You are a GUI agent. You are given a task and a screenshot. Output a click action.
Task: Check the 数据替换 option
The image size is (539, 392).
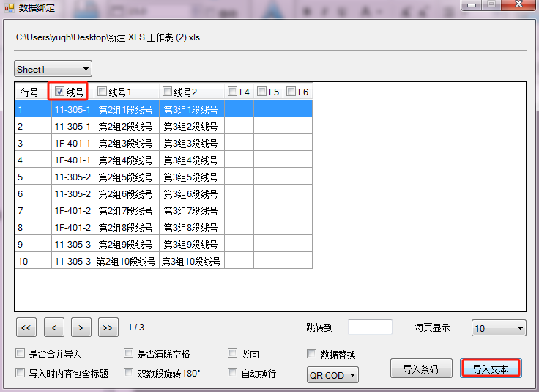[311, 353]
